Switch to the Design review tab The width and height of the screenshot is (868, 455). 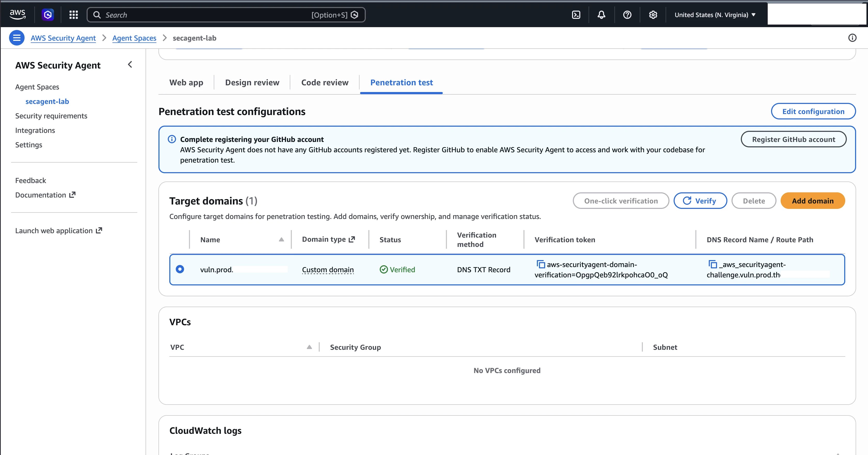pos(252,82)
